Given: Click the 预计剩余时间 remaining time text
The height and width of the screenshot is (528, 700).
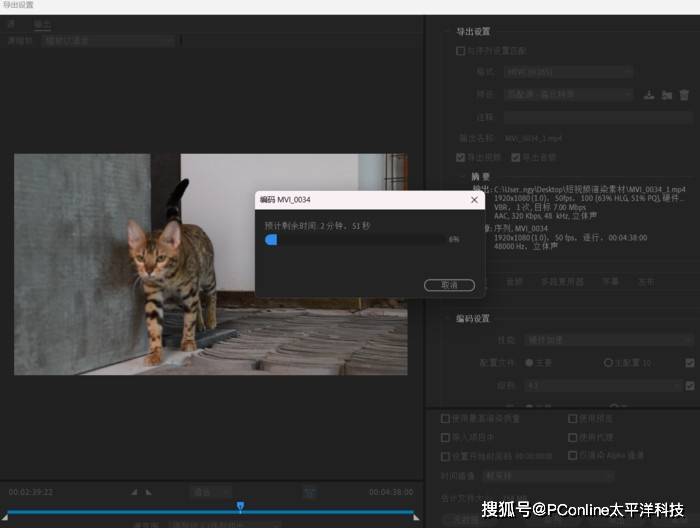Looking at the screenshot, I should 317,226.
